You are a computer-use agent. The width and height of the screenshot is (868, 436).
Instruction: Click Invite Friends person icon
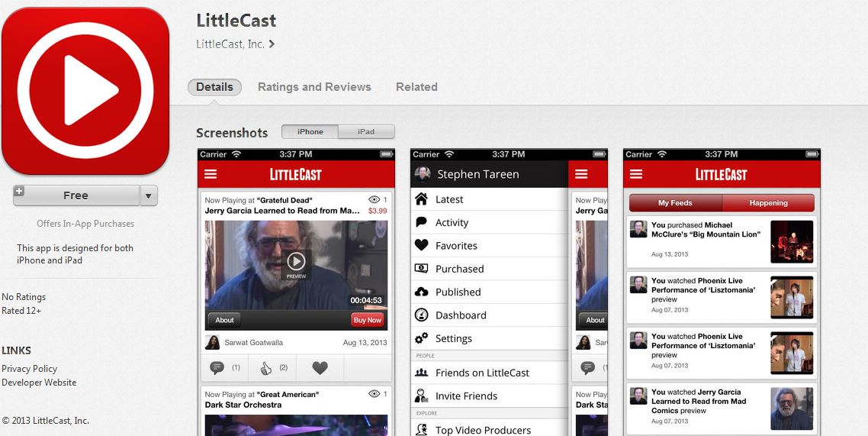click(421, 396)
